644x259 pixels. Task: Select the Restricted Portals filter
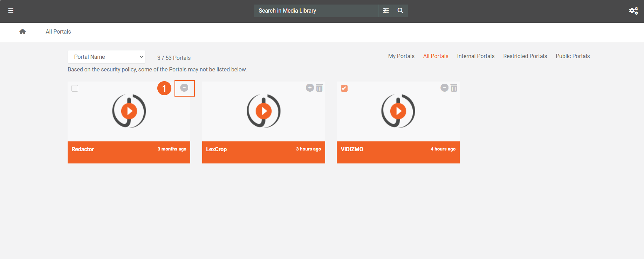click(x=525, y=56)
